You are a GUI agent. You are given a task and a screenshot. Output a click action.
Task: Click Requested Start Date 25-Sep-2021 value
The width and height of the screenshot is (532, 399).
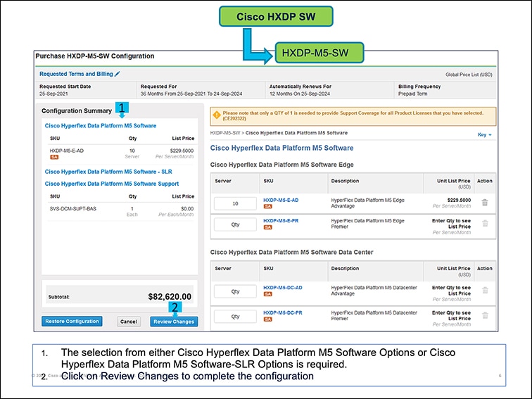53,94
